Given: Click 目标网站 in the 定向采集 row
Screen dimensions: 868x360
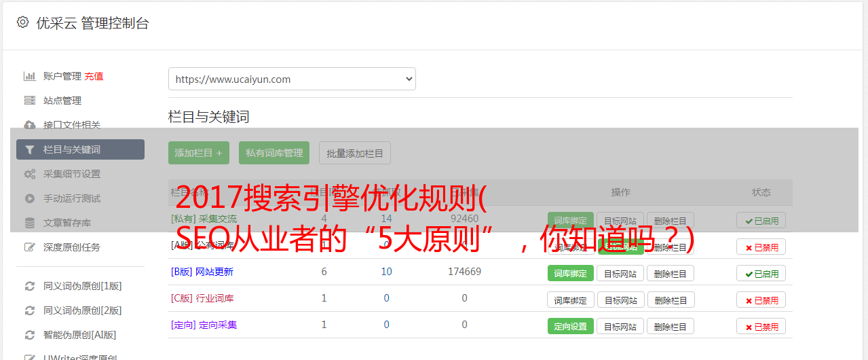Looking at the screenshot, I should (x=620, y=326).
